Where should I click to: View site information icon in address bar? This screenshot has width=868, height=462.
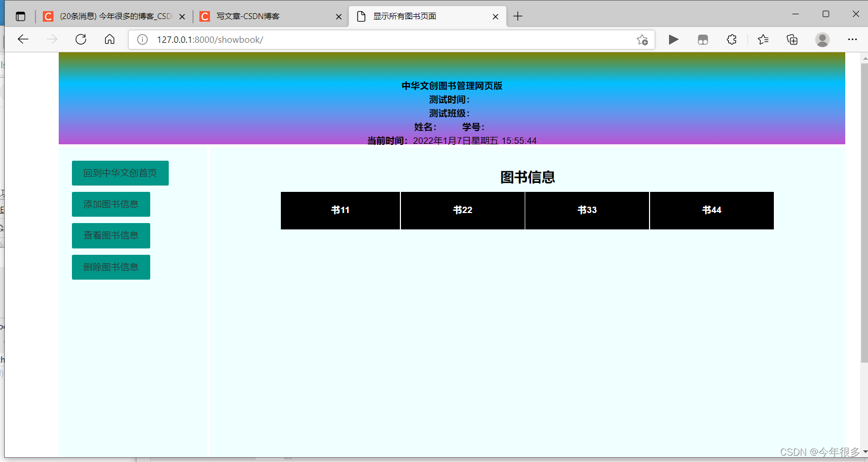pos(142,40)
